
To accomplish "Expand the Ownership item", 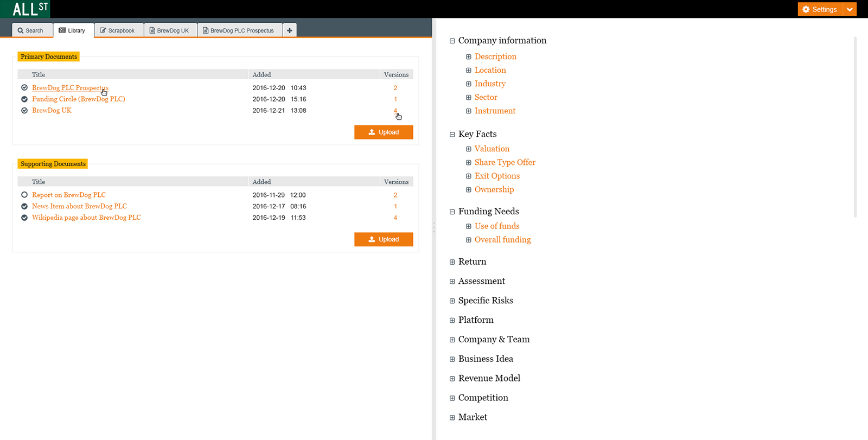I will click(469, 189).
